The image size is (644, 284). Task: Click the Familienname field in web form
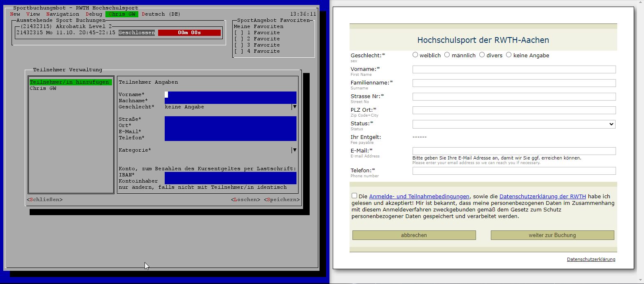click(x=514, y=83)
